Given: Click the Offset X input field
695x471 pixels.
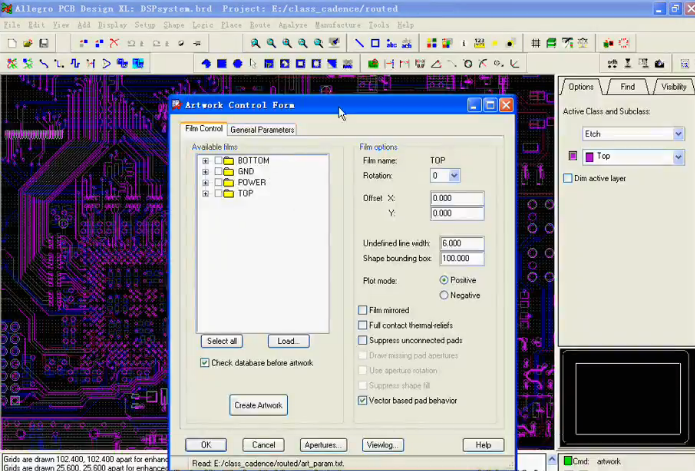Looking at the screenshot, I should (x=457, y=198).
